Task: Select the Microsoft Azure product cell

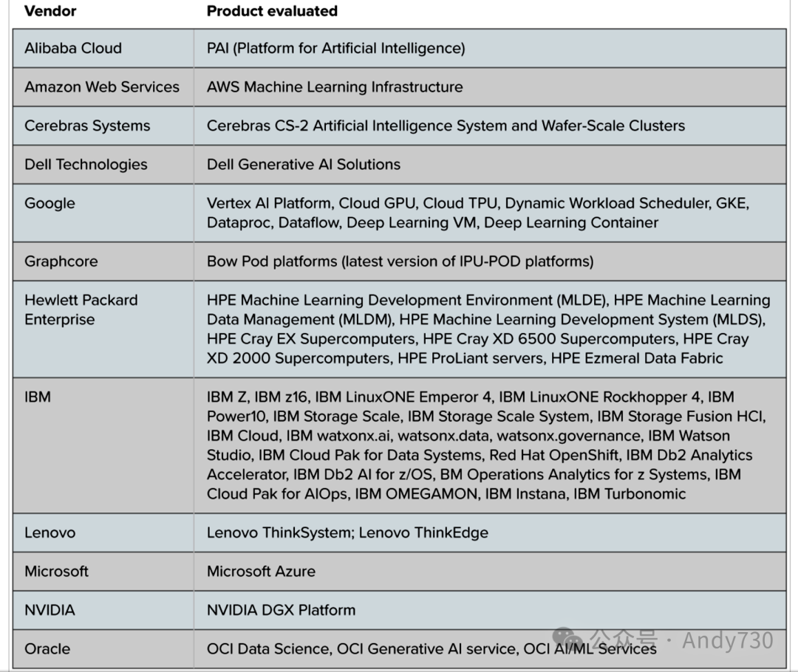Action: pos(490,572)
